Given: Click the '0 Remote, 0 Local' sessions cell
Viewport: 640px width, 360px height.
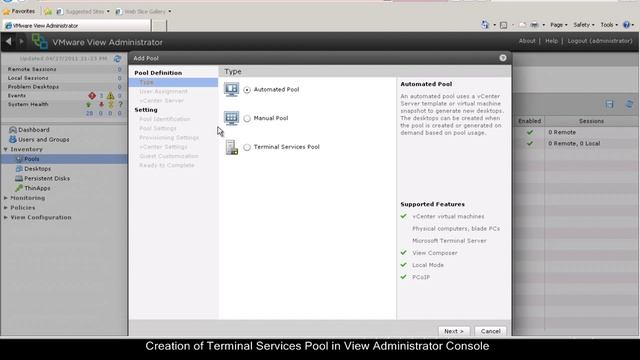Looking at the screenshot, I should (574, 144).
